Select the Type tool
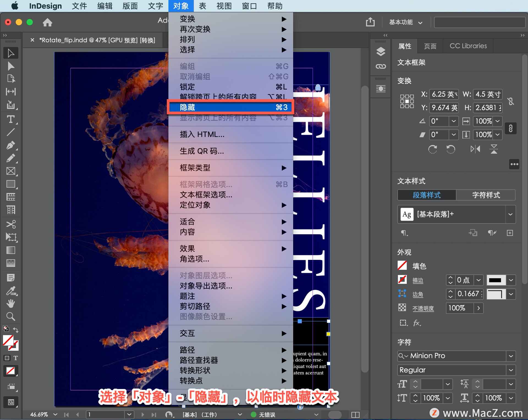 [x=11, y=119]
